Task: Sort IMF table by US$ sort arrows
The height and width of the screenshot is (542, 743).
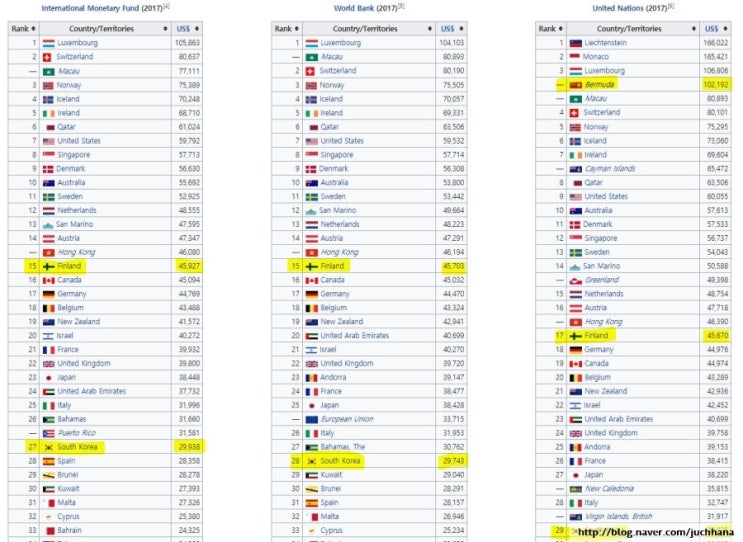Action: tap(197, 29)
